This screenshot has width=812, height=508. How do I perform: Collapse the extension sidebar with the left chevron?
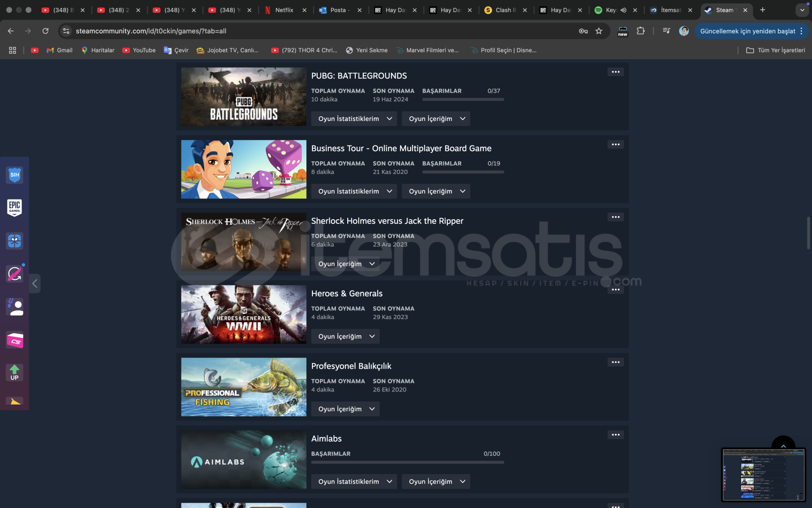click(35, 283)
